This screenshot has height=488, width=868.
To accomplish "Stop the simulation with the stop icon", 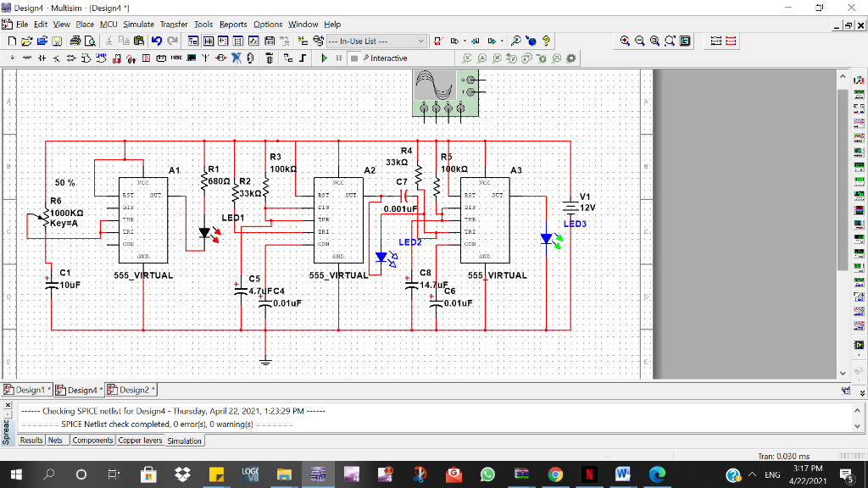I will coord(354,58).
